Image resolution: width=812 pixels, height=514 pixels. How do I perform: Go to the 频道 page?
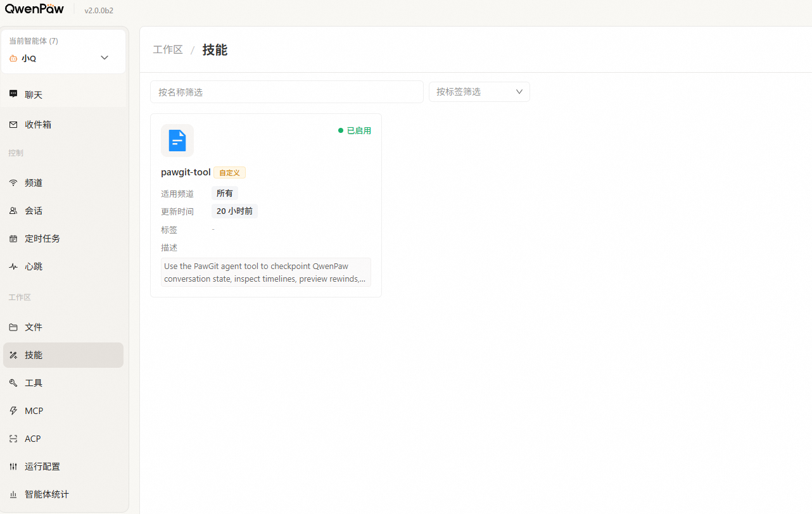pyautogui.click(x=63, y=183)
